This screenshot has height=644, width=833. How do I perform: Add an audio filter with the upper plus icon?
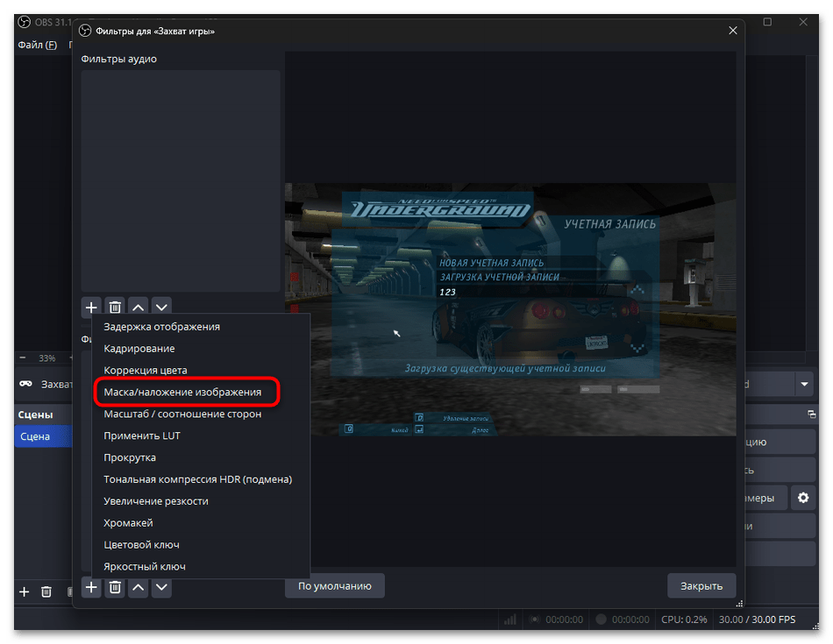click(91, 307)
